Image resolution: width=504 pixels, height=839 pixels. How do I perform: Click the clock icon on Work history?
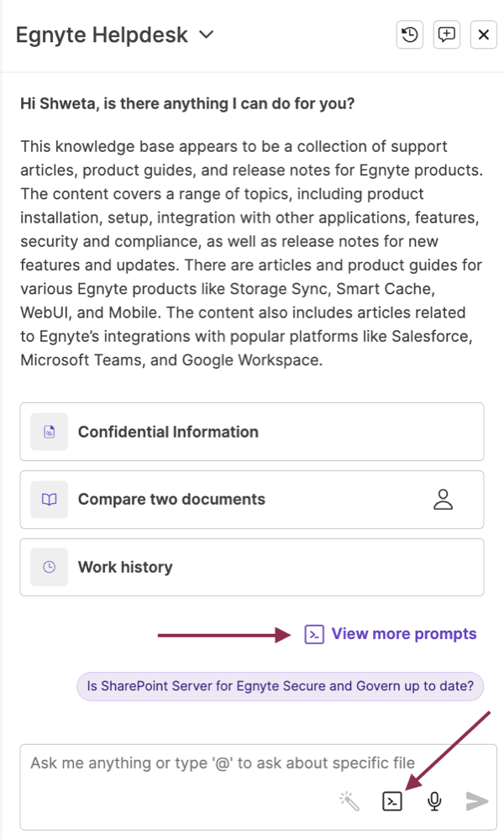click(49, 566)
